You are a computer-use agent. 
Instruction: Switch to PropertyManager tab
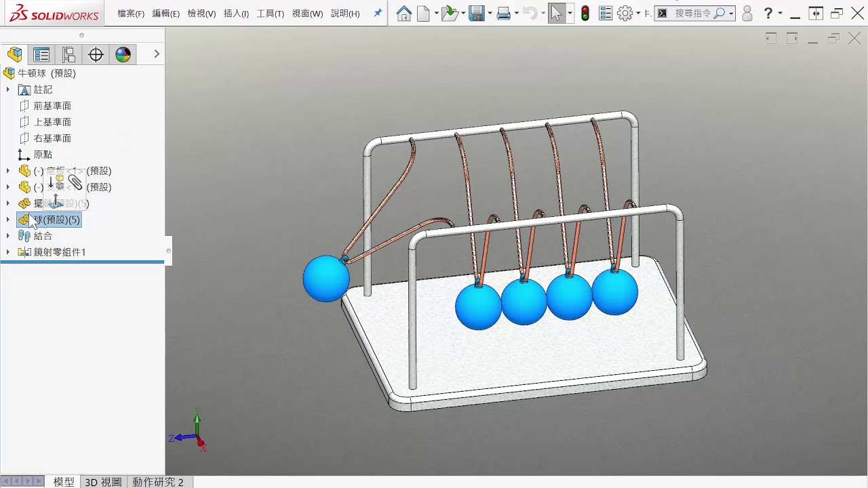tap(41, 54)
